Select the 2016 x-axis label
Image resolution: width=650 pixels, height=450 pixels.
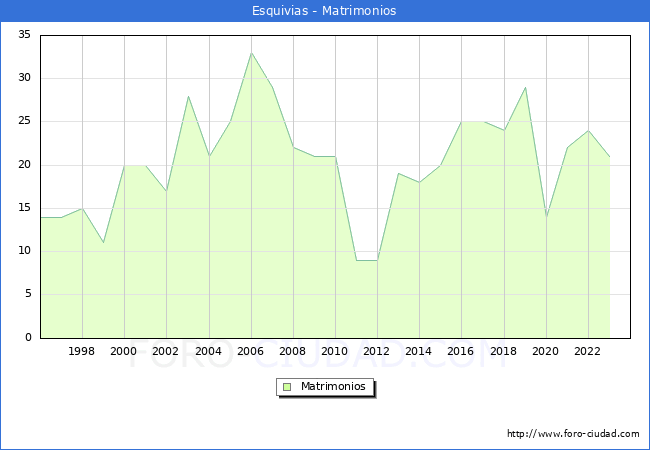click(460, 351)
